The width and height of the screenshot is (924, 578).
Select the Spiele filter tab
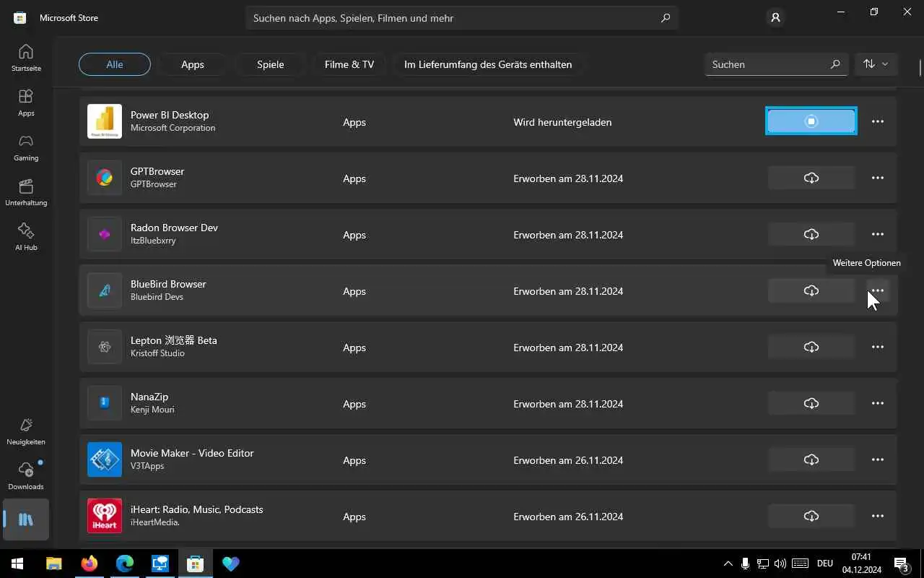pos(271,64)
